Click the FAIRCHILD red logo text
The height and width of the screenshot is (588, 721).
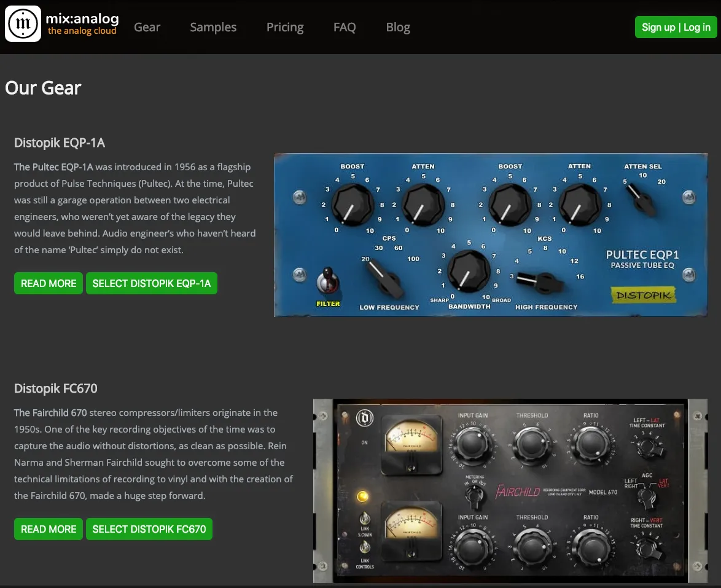[x=518, y=492]
